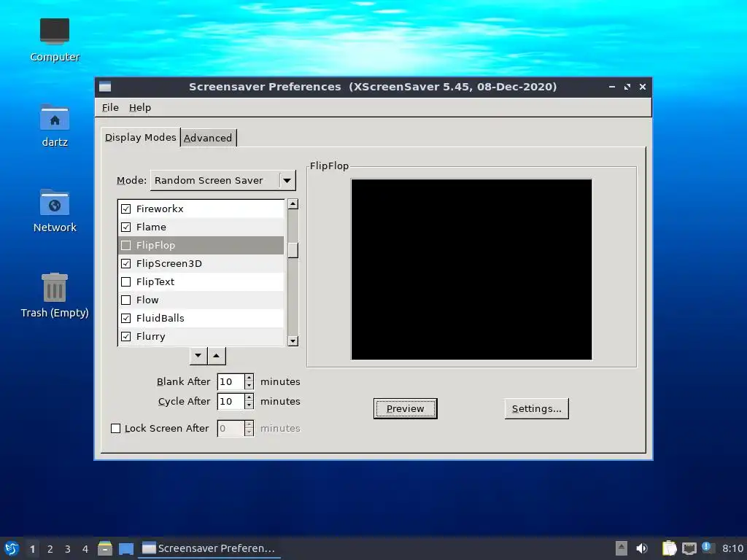Open the Lubuntu start menu bird icon
Viewport: 747px width, 560px height.
click(x=12, y=548)
